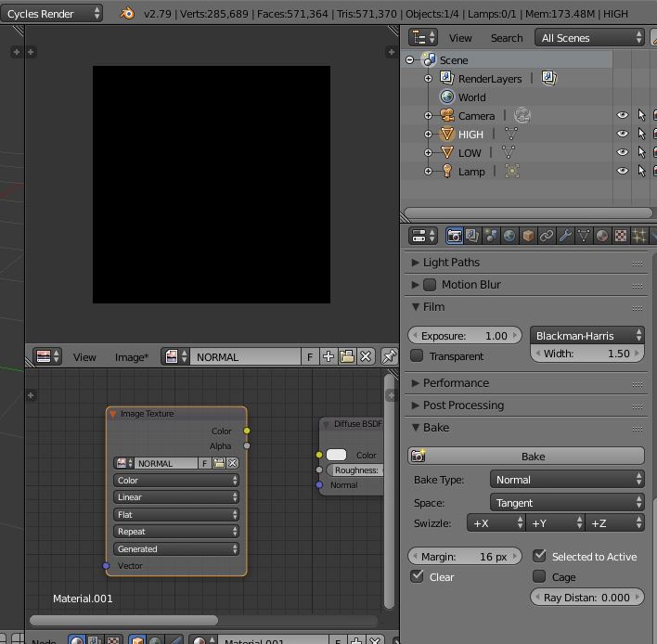Open image editor View menu

(x=84, y=357)
